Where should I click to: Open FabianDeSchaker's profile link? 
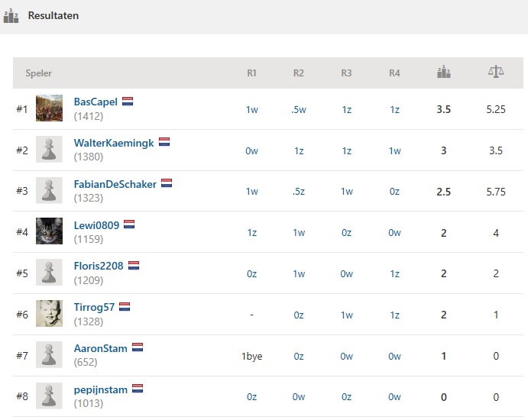115,184
